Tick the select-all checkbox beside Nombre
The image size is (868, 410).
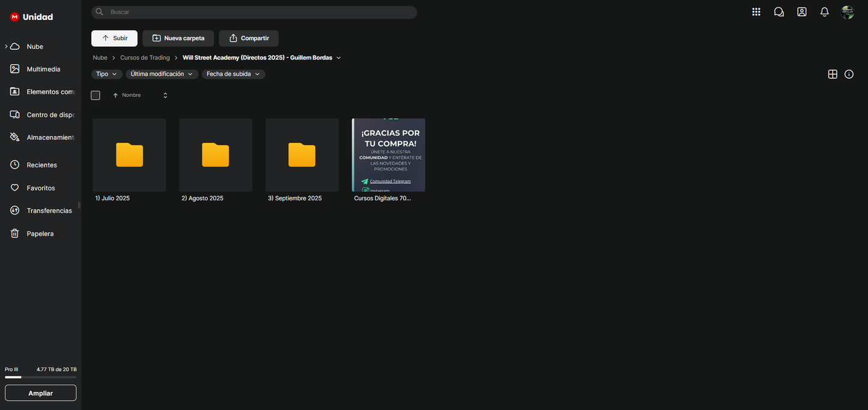pyautogui.click(x=96, y=95)
